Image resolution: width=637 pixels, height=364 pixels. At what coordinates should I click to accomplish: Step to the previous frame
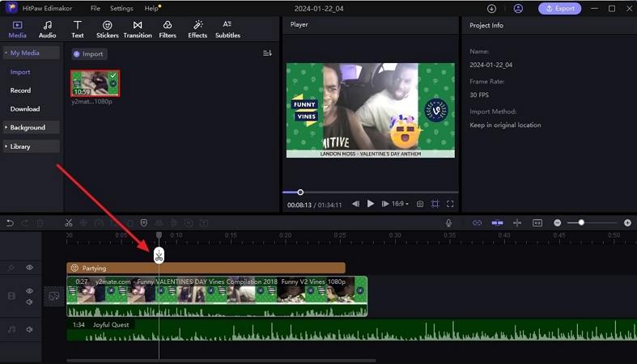click(x=355, y=204)
